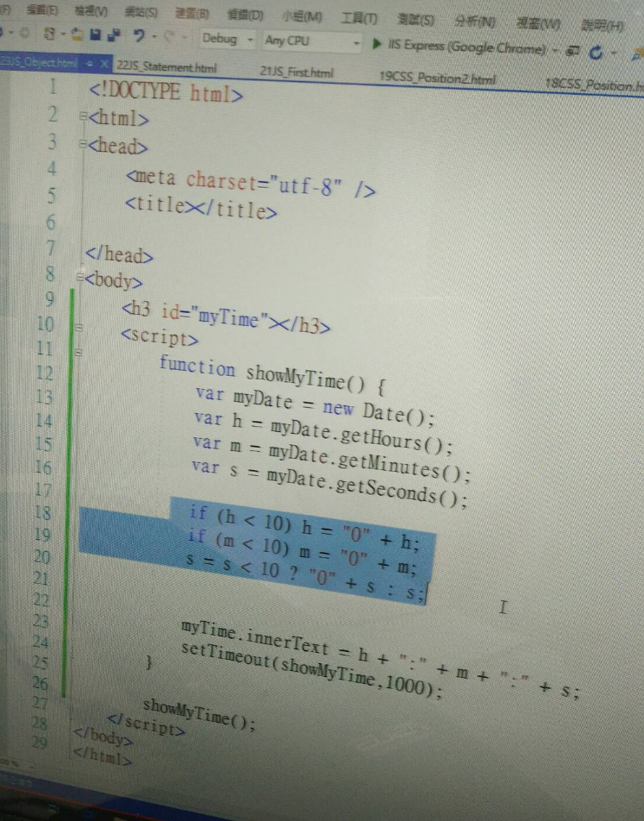Pin the 23JS_Object.html tab

click(90, 63)
